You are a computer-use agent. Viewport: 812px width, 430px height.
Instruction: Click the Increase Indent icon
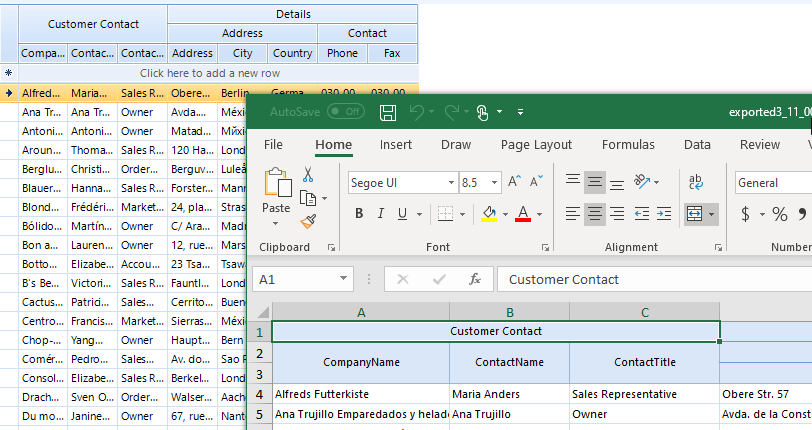[x=664, y=214]
